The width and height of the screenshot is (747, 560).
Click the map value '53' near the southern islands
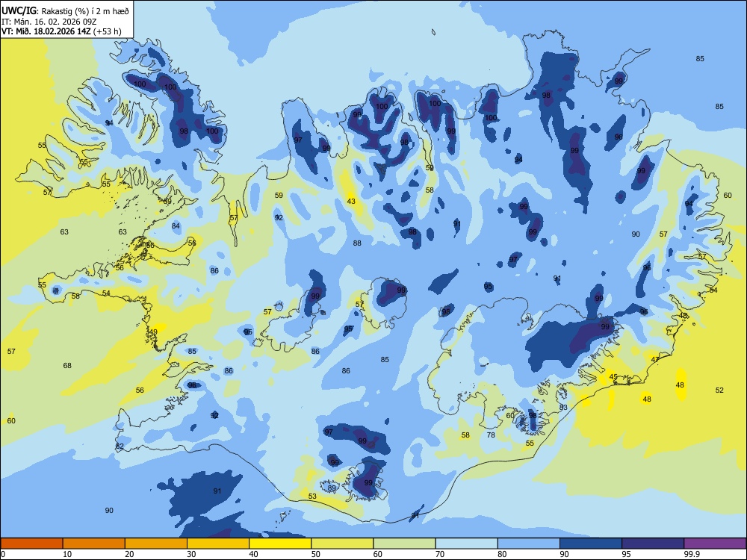click(x=312, y=497)
